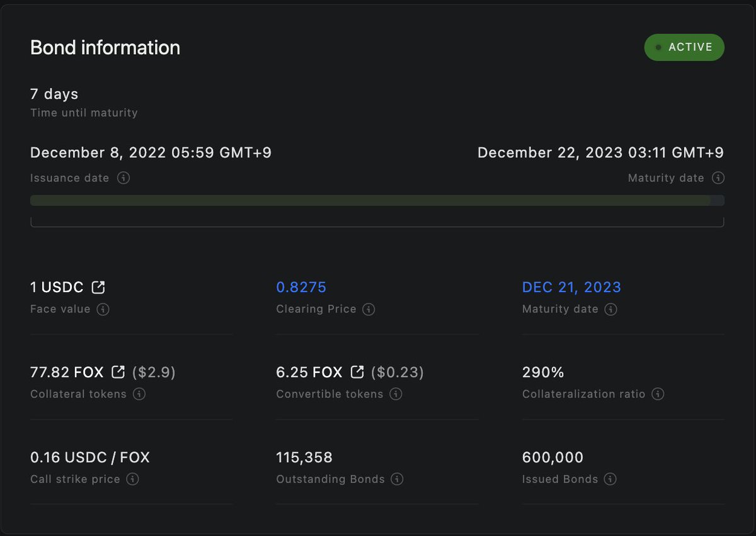Select the Clearing Price label
The height and width of the screenshot is (536, 756).
pyautogui.click(x=316, y=309)
